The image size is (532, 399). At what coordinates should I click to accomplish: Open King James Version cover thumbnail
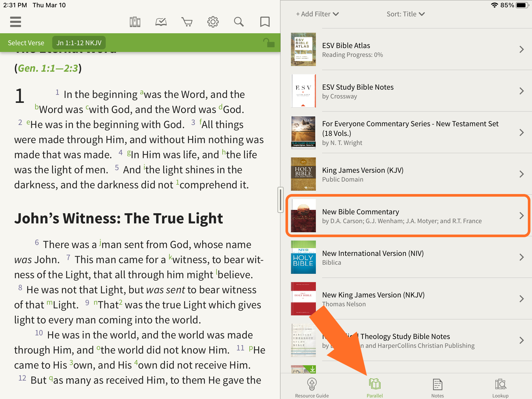point(303,174)
